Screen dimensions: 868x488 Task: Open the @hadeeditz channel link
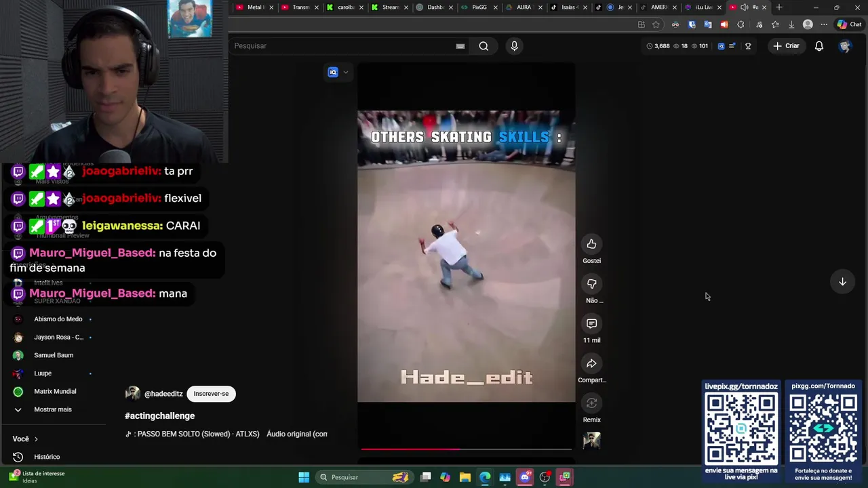point(163,394)
